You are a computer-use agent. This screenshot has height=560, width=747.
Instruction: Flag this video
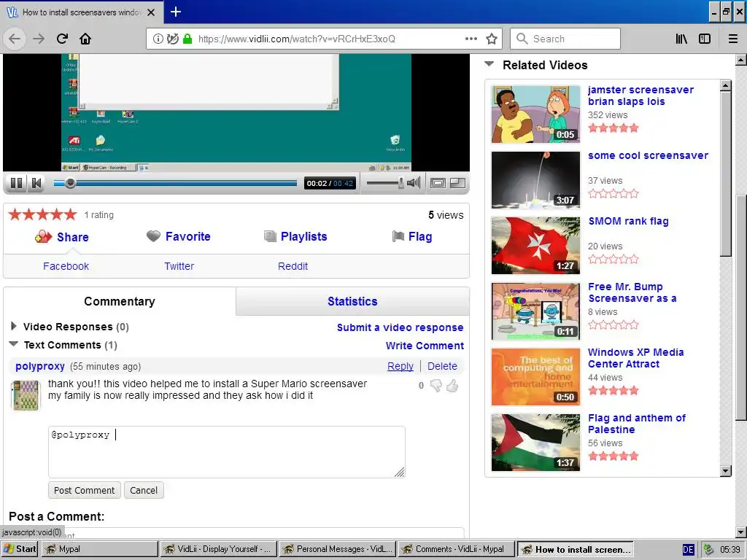420,236
